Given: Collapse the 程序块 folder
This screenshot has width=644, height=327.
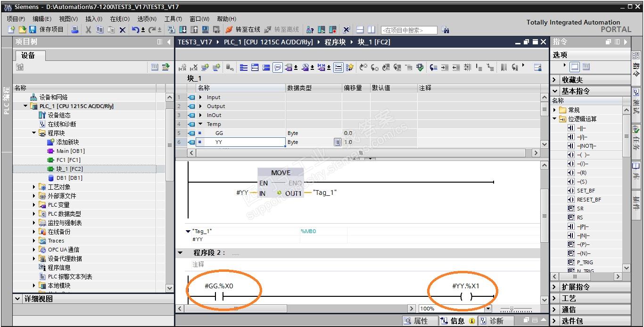Looking at the screenshot, I should pos(34,133).
